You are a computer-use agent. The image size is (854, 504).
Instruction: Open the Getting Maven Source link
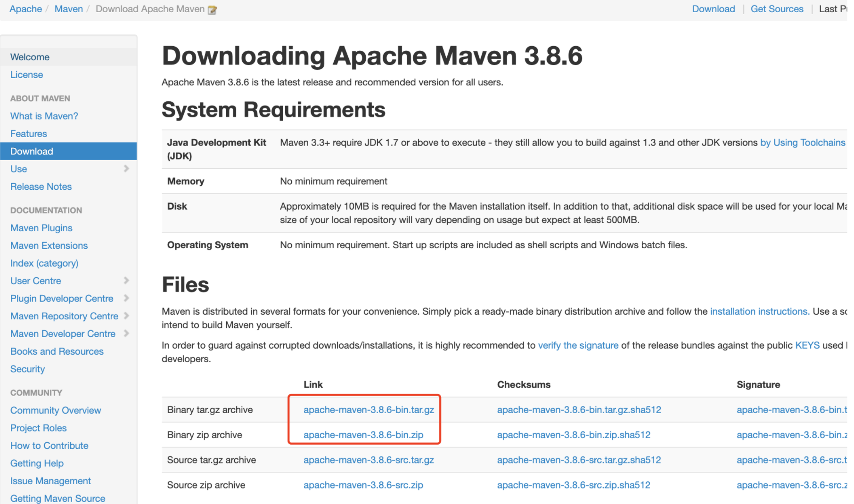(x=57, y=498)
